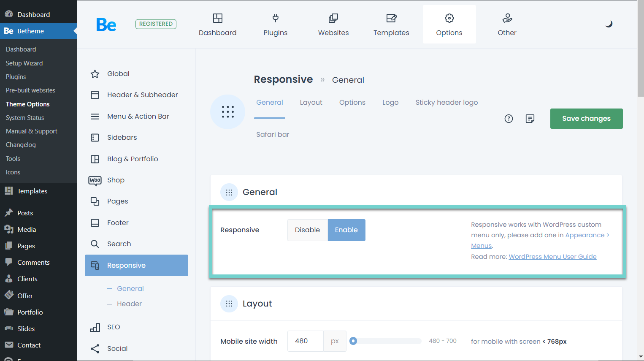
Task: Open the Websites stacked-pages icon
Action: click(x=333, y=18)
